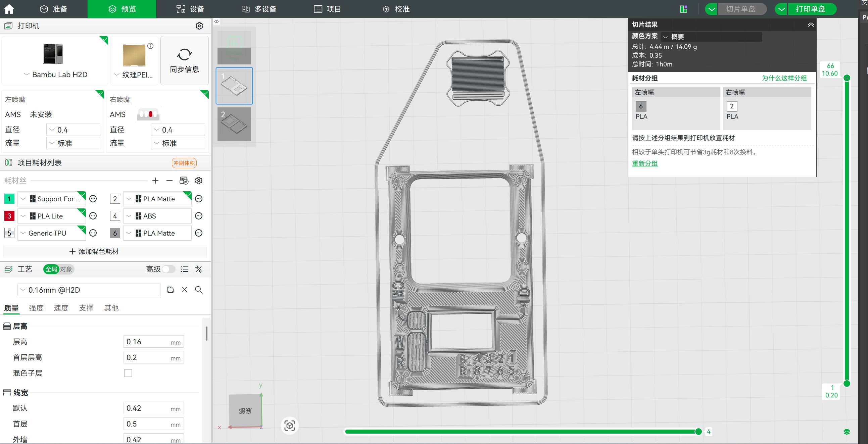Discard process preset changes X icon
The height and width of the screenshot is (444, 868).
(x=185, y=290)
